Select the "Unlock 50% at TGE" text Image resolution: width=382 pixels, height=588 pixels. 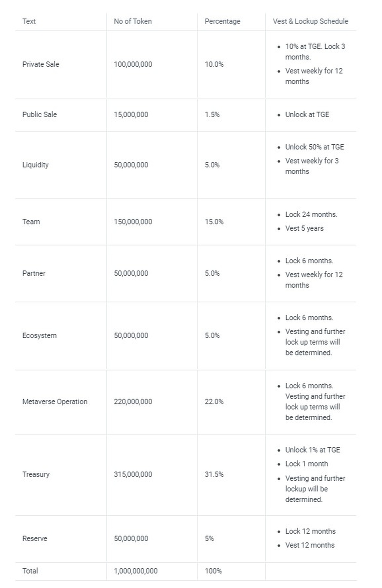tap(315, 147)
